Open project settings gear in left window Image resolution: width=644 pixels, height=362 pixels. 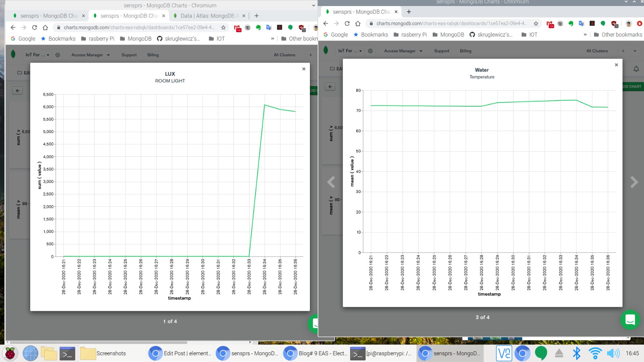(x=58, y=55)
